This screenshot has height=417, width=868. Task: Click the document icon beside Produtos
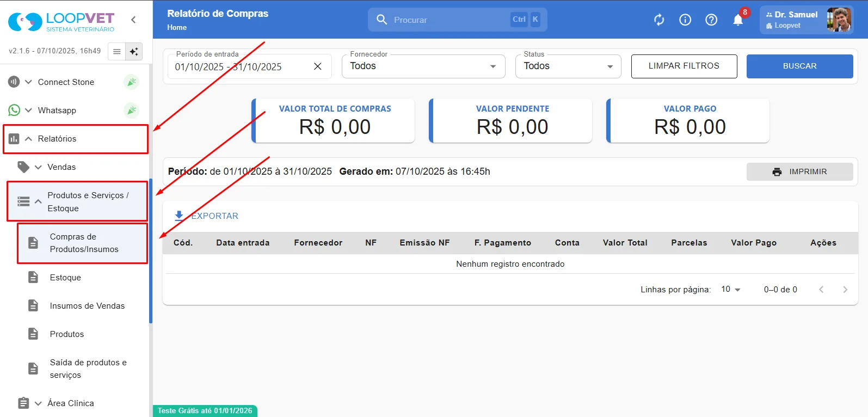click(33, 334)
